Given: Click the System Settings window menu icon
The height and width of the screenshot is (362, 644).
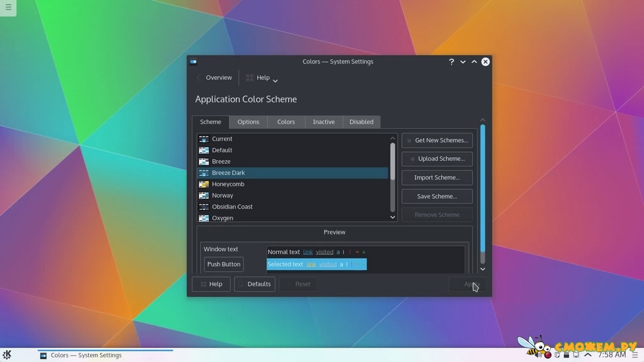Looking at the screenshot, I should coord(193,62).
